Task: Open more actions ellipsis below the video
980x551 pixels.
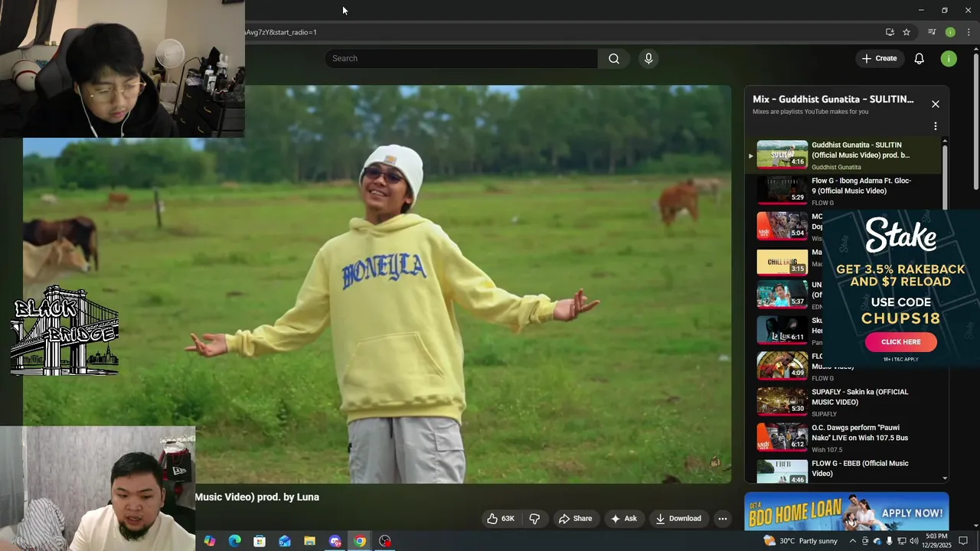Action: point(722,519)
